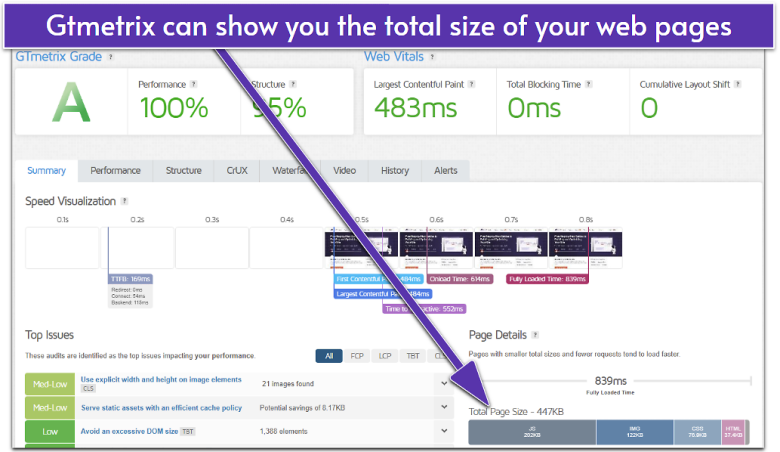
Task: Click Med-Low badge on image elements row
Action: tap(50, 384)
